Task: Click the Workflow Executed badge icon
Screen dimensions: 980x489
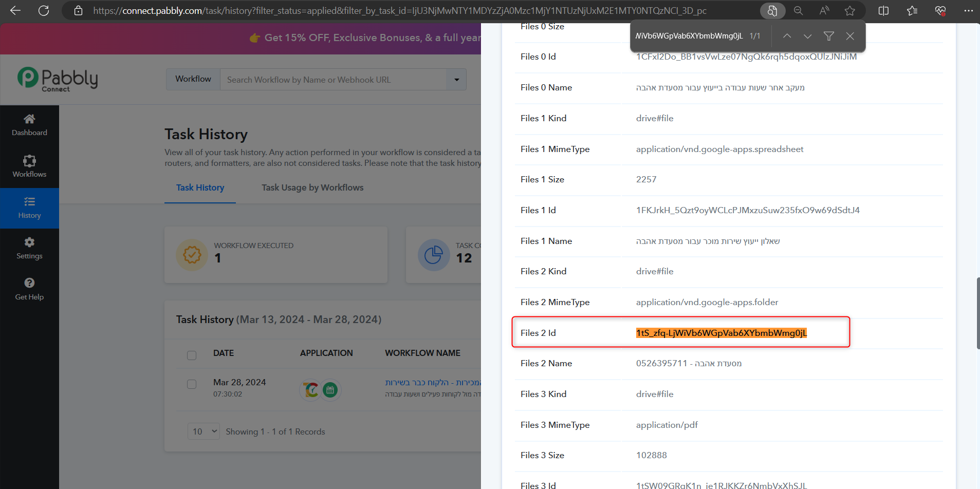Action: point(192,255)
